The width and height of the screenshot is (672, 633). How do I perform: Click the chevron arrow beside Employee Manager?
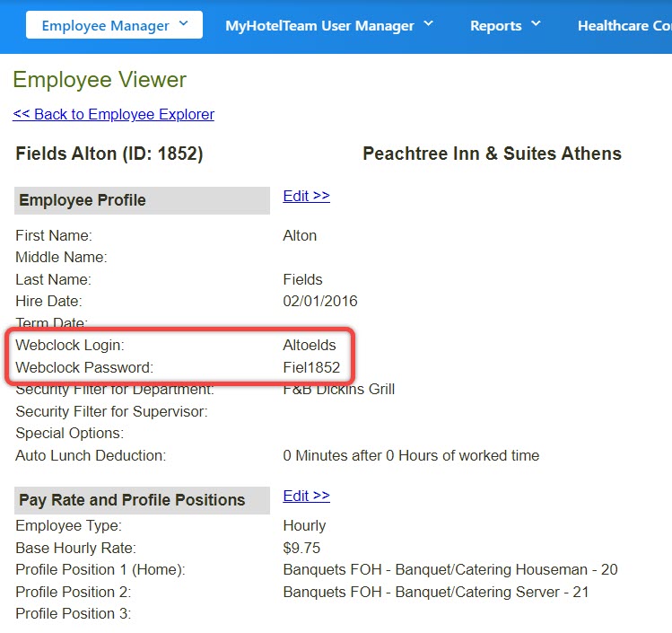coord(184,23)
